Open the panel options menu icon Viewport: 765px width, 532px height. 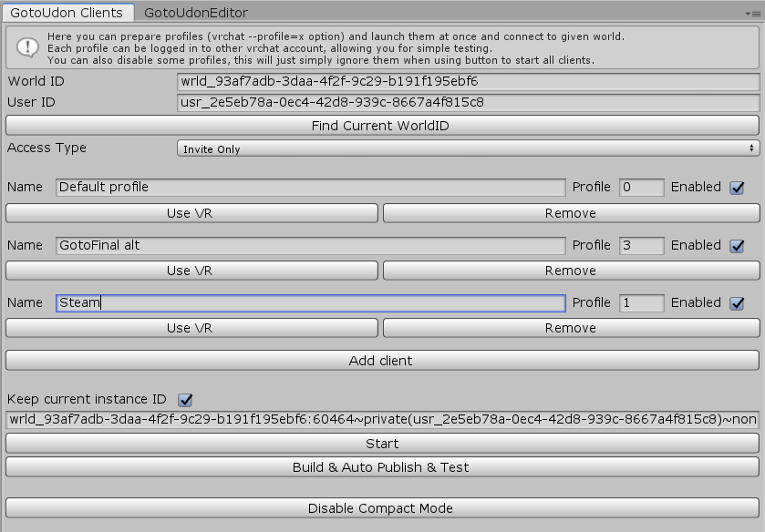[x=753, y=14]
